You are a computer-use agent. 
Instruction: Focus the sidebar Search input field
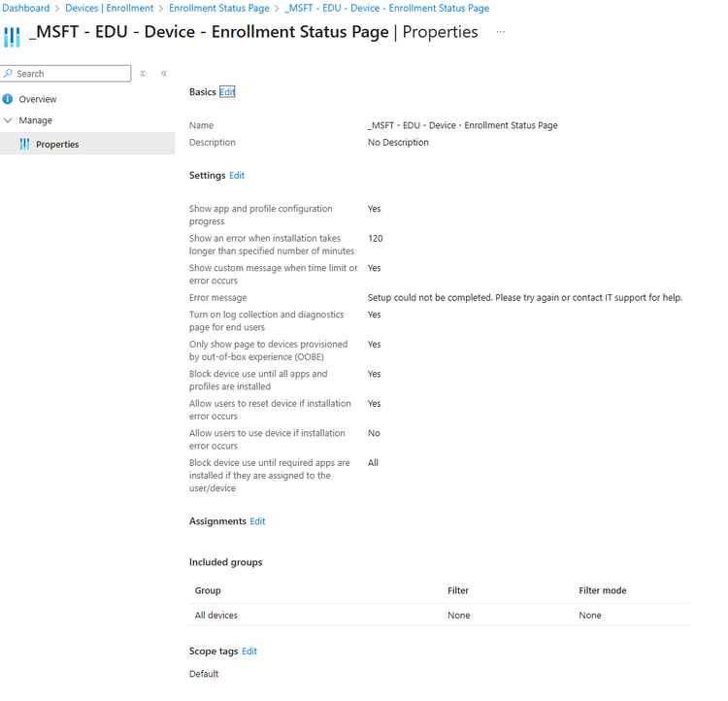coord(65,74)
